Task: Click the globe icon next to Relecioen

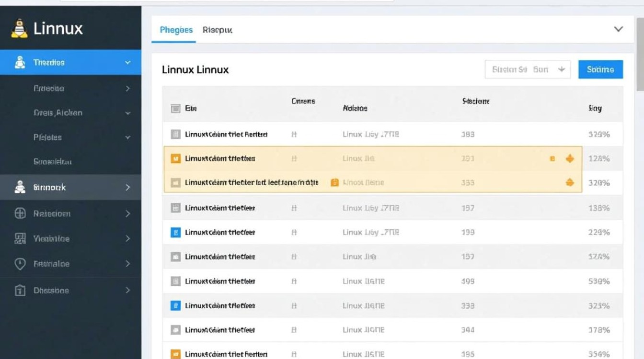Action: pos(20,213)
